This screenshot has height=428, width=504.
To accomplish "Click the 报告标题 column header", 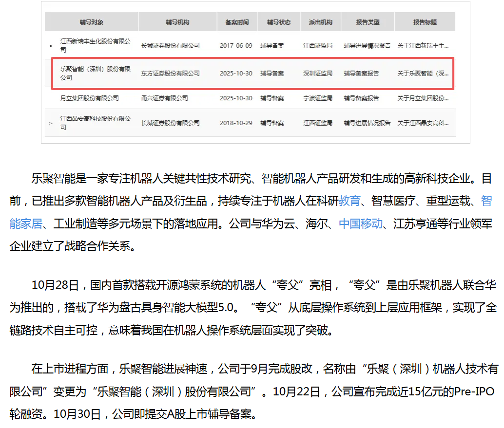I will 425,22.
